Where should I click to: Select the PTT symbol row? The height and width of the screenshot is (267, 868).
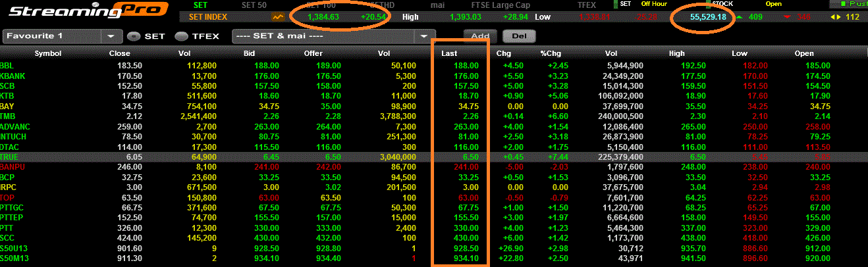434,228
